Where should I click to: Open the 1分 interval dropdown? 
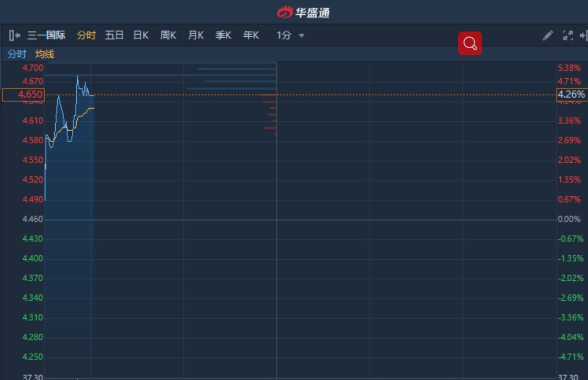pyautogui.click(x=291, y=36)
